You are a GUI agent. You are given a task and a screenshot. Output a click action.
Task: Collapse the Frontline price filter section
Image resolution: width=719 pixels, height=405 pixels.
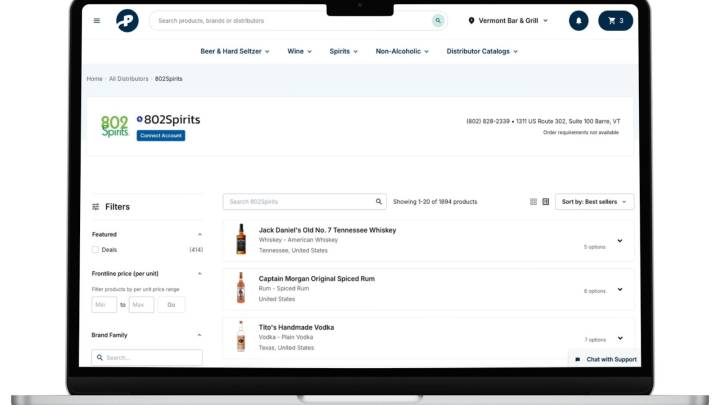click(x=199, y=274)
